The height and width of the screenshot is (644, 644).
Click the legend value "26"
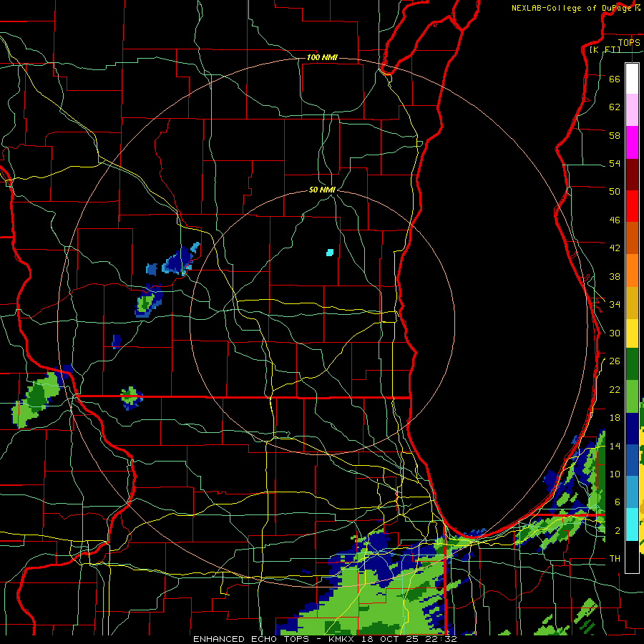(615, 361)
